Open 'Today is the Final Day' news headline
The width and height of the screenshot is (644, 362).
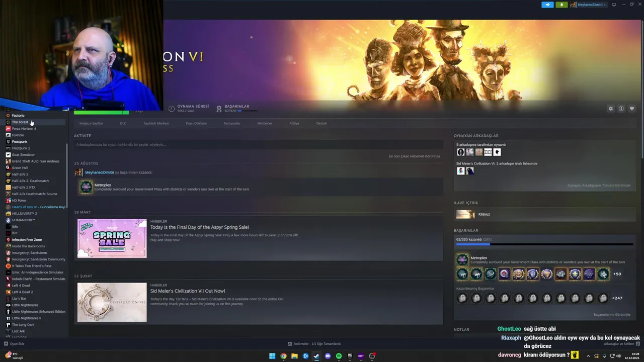[x=199, y=227]
